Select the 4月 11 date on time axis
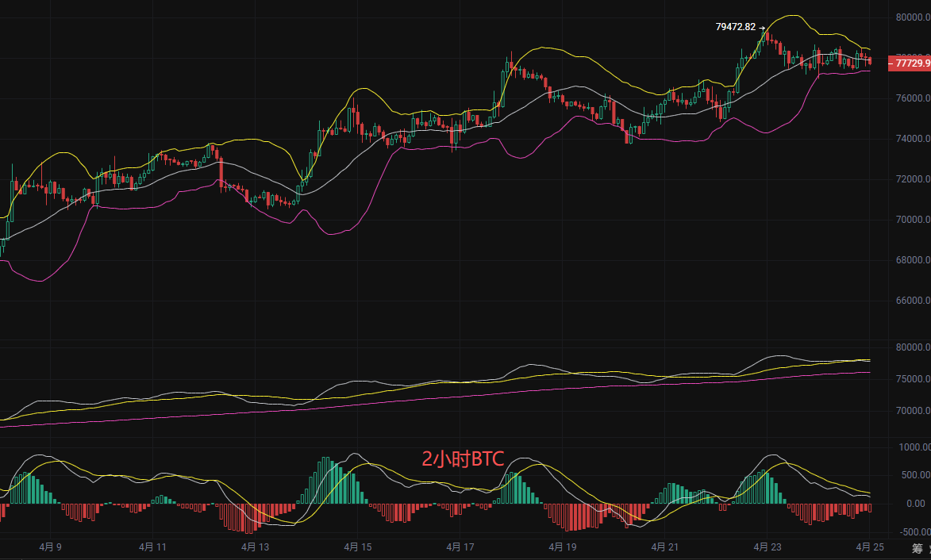 click(x=152, y=547)
